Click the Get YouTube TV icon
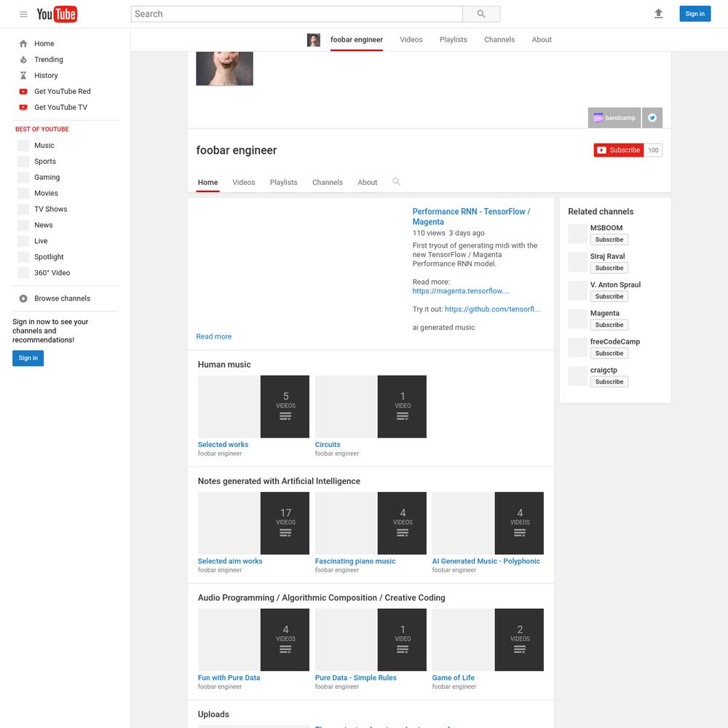 (x=23, y=107)
